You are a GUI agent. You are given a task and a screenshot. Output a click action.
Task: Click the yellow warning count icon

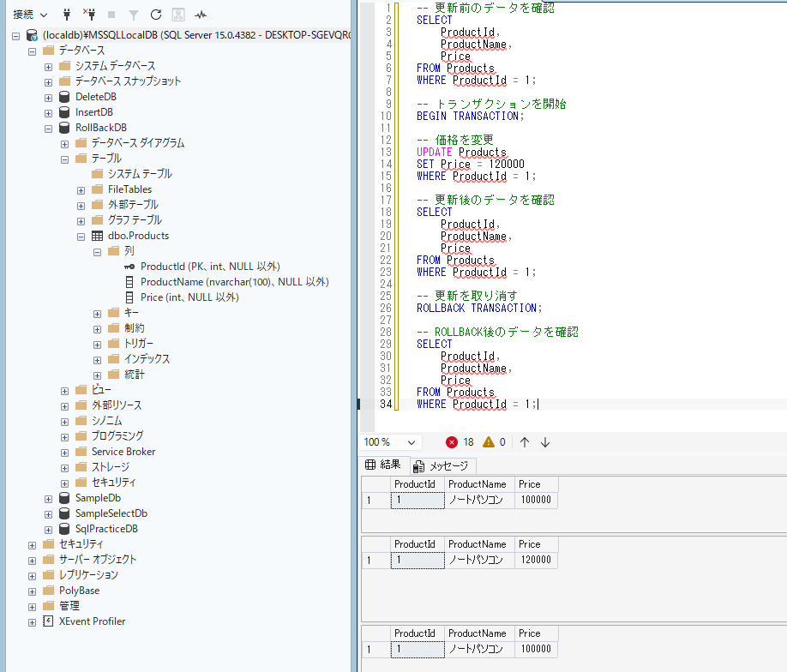click(489, 442)
